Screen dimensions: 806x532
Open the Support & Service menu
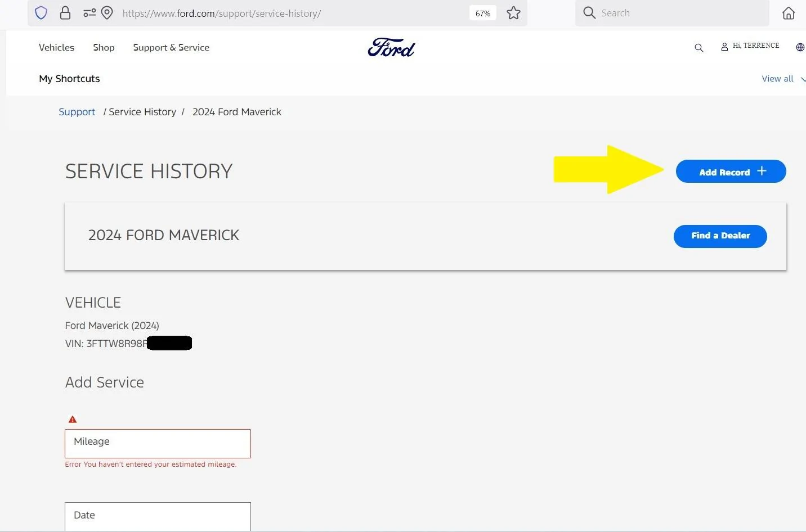pos(171,47)
